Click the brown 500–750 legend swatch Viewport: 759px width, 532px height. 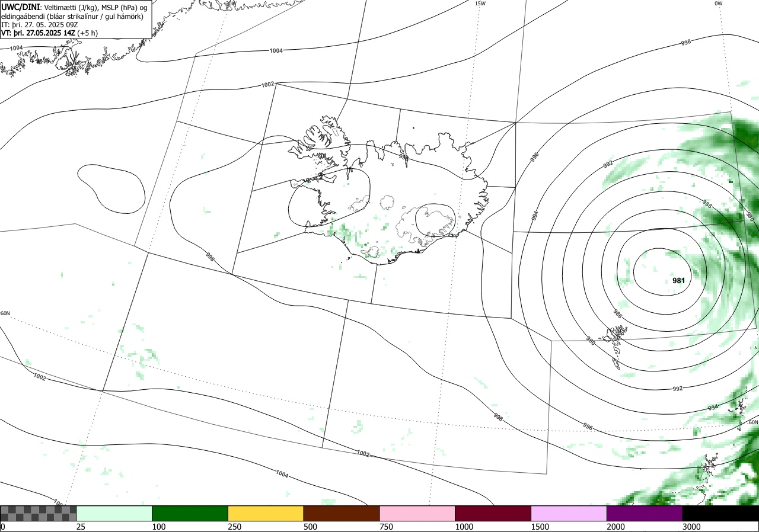[342, 513]
